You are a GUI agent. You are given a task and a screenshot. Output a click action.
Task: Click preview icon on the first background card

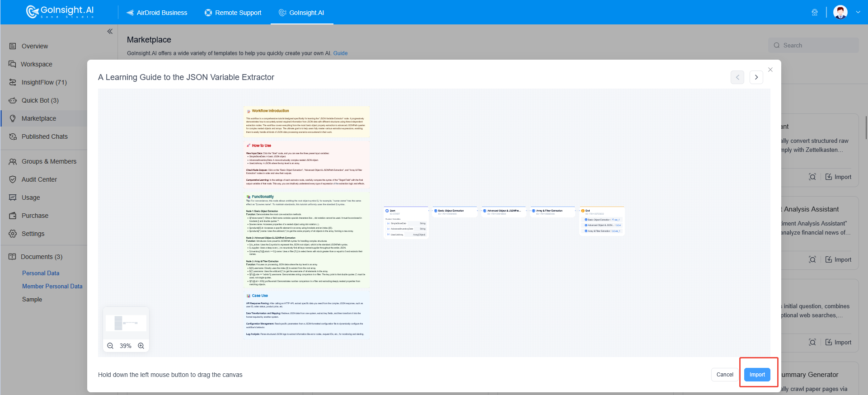812,177
